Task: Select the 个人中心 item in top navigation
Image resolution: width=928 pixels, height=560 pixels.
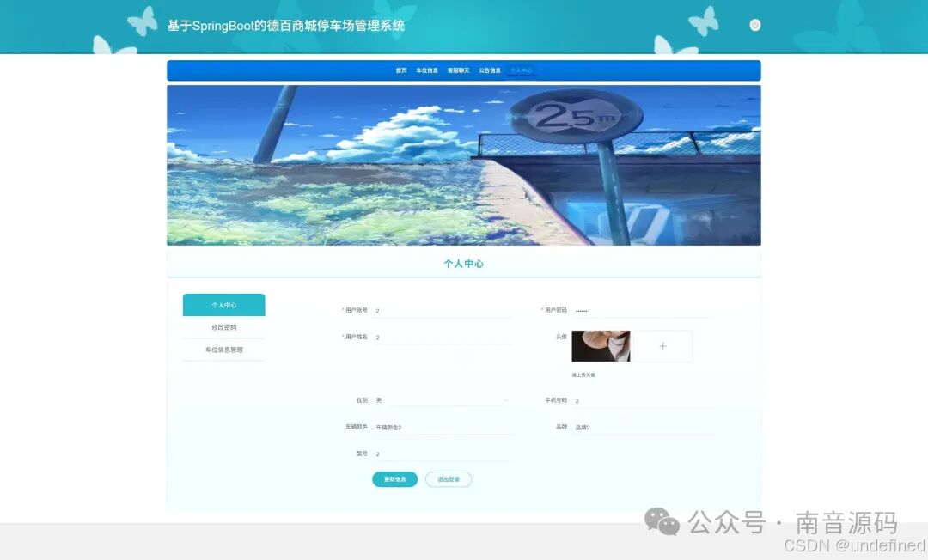Action: pos(521,70)
